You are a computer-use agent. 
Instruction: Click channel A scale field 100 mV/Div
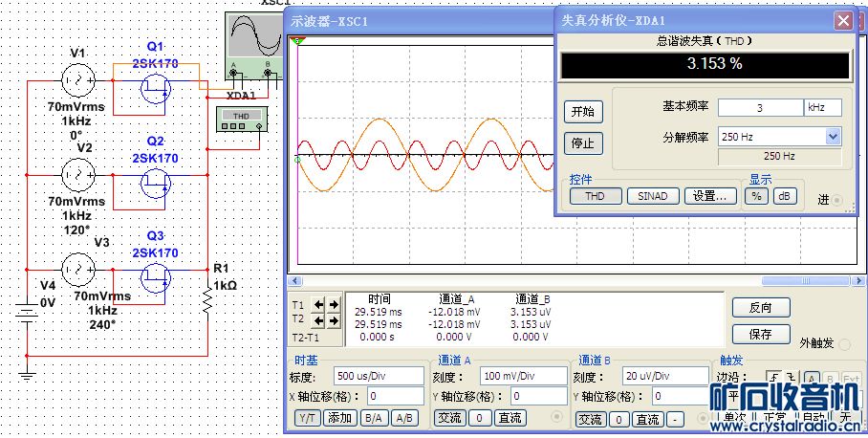tap(524, 376)
